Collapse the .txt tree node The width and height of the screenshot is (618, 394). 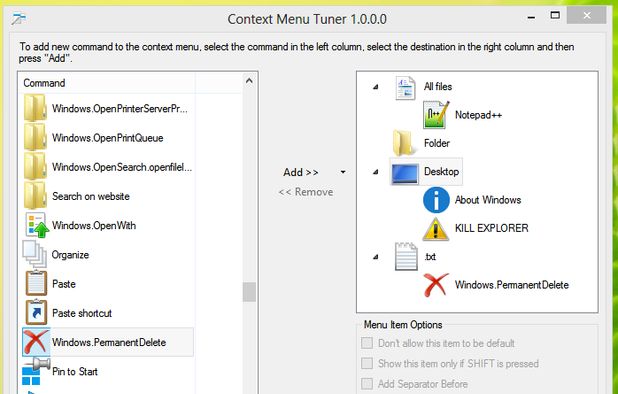coord(376,257)
